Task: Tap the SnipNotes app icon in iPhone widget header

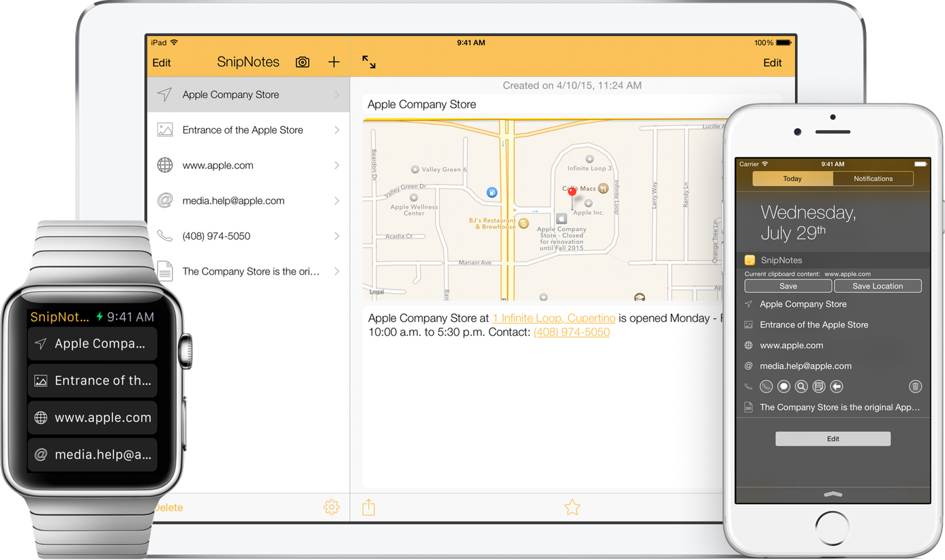Action: tap(749, 260)
